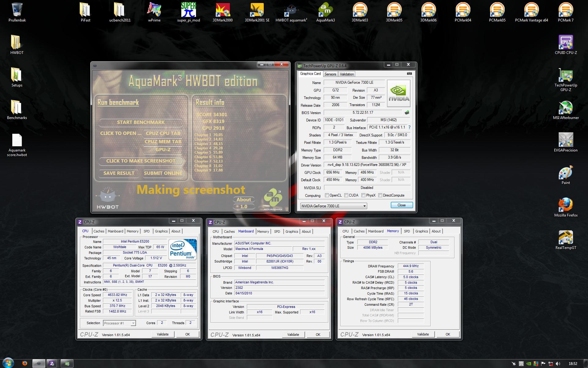
Task: Click the Windows Start orb
Action: (8, 363)
